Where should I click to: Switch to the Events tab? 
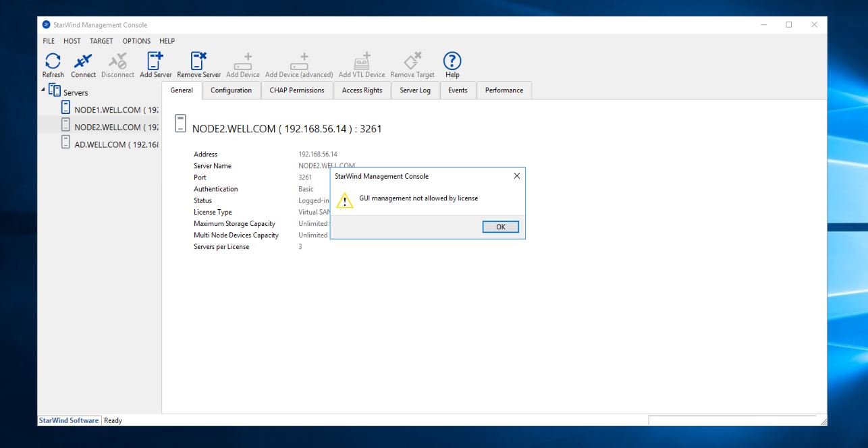[458, 90]
